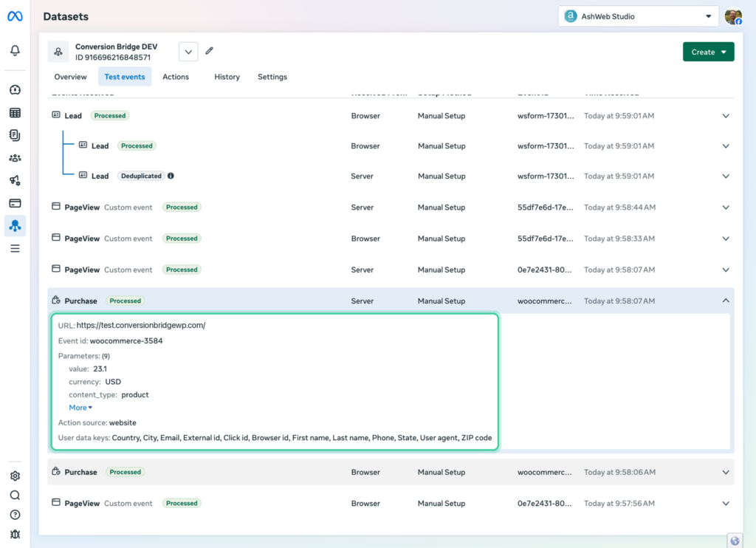
Task: Select the Test events tab
Action: point(124,77)
